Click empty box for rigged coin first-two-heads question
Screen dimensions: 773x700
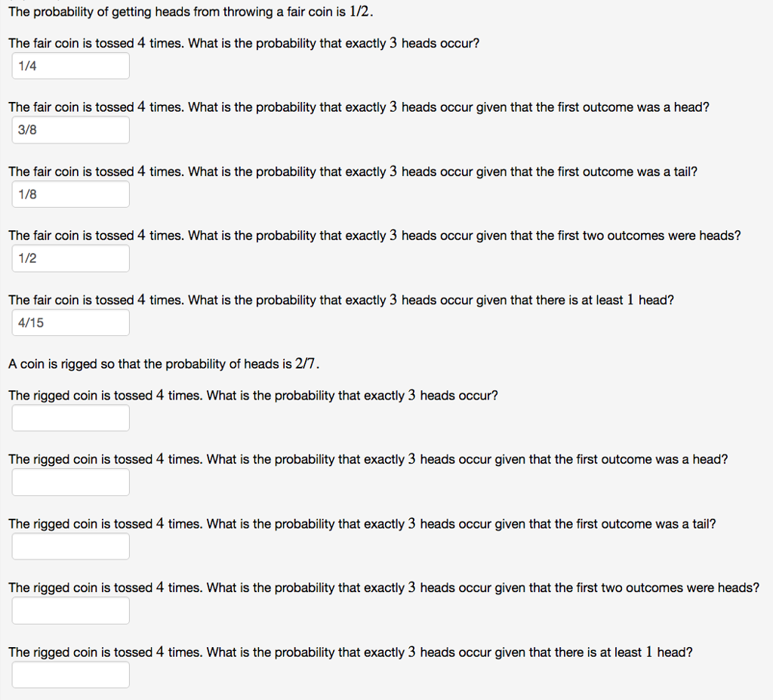point(70,610)
